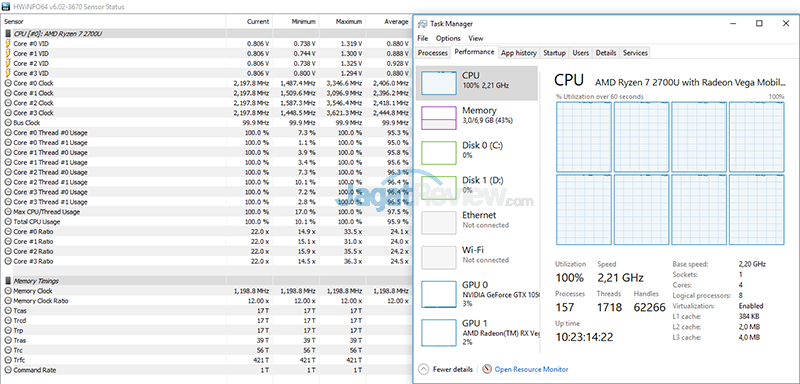Switch to the Processes tab

[x=433, y=53]
